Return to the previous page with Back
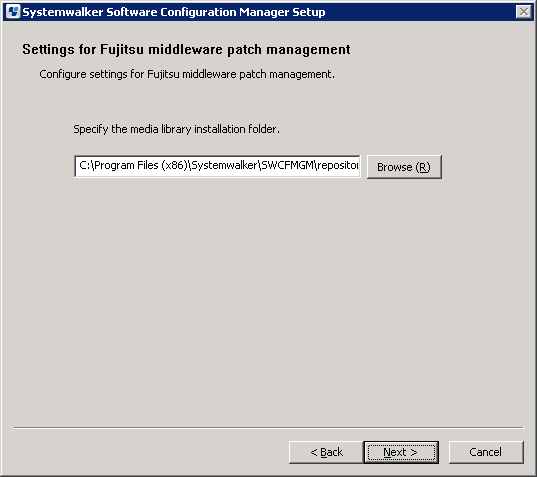This screenshot has height=477, width=537. (326, 452)
